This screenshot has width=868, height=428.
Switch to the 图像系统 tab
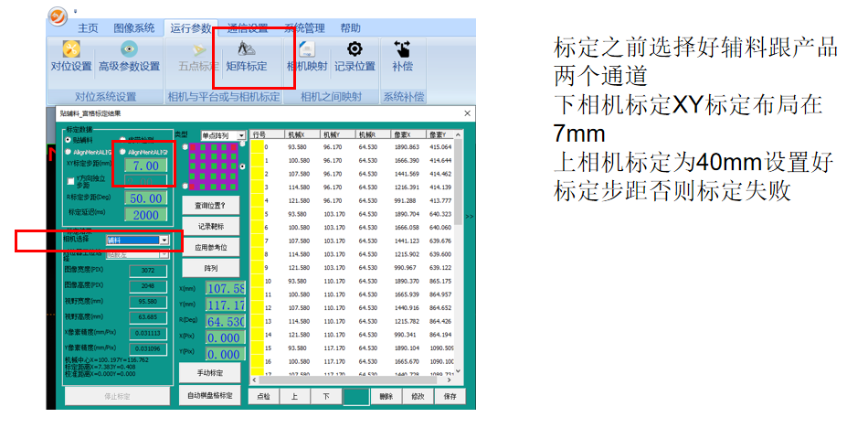coord(132,27)
